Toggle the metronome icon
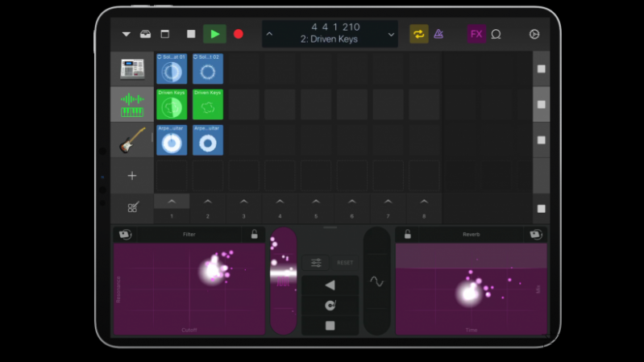Screen dimensions: 644x362 pyautogui.click(x=438, y=34)
